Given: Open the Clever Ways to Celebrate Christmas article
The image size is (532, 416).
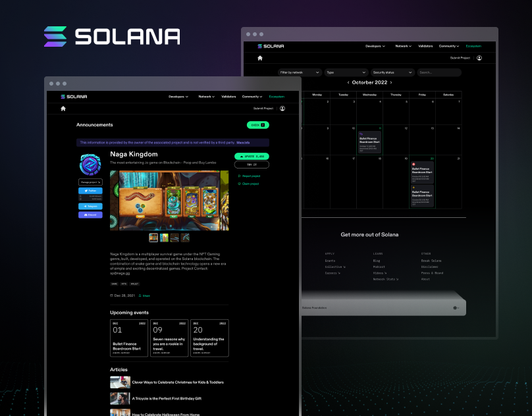Looking at the screenshot, I should coord(178,382).
